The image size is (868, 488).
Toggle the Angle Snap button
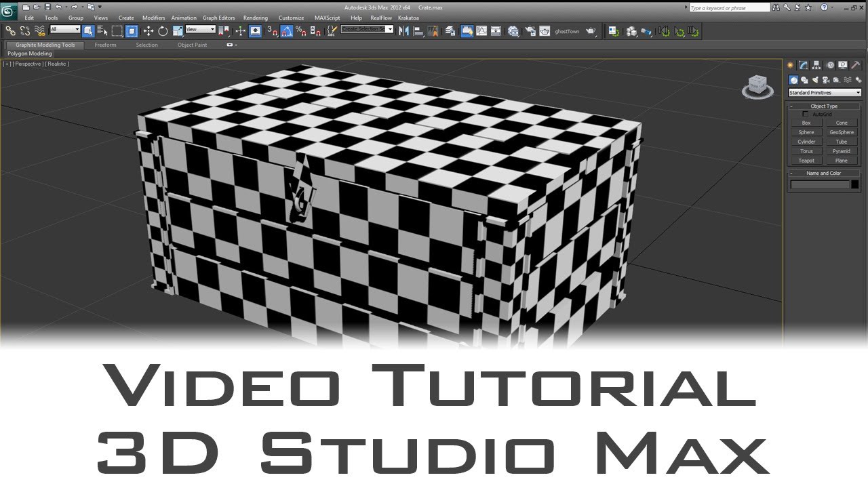coord(286,30)
